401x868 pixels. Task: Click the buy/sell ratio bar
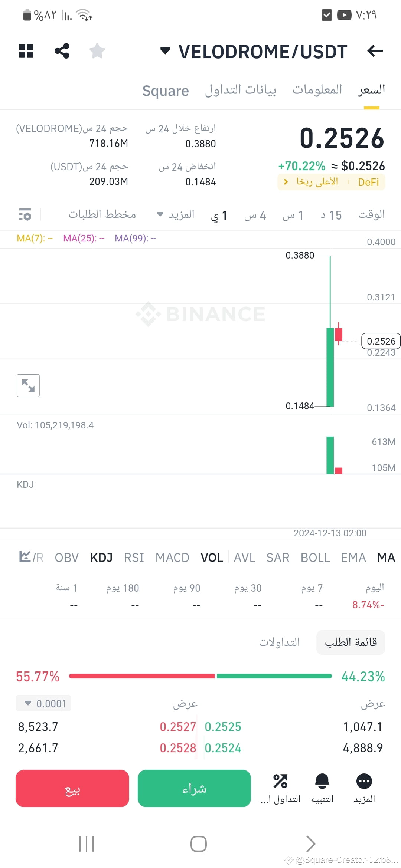200,676
